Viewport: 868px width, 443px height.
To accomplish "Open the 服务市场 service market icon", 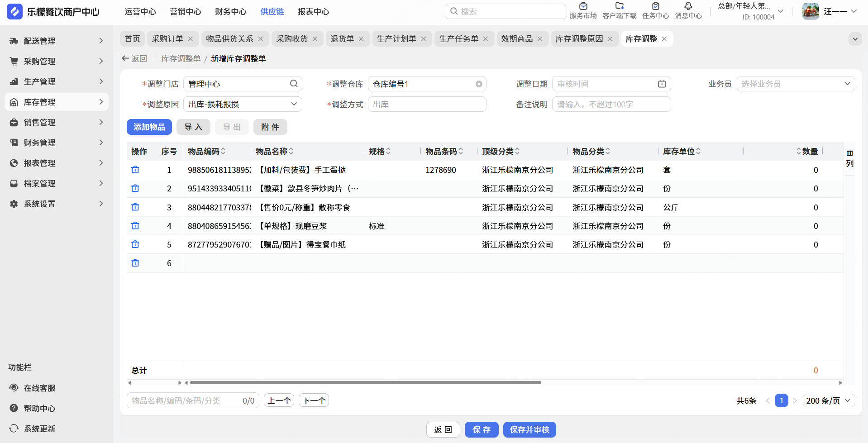I will pyautogui.click(x=583, y=6).
